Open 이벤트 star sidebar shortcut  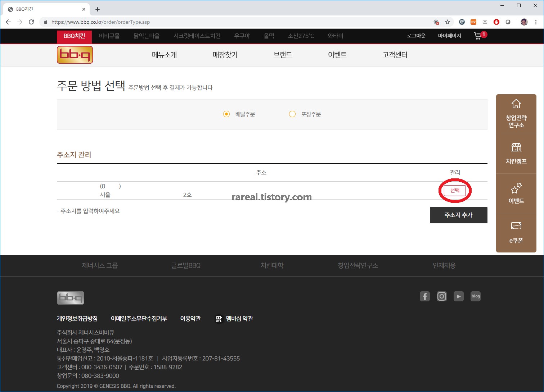[x=516, y=193]
